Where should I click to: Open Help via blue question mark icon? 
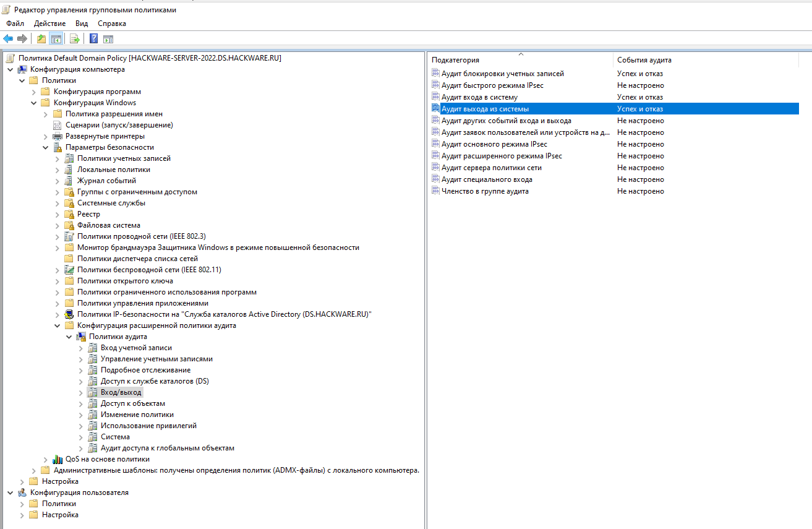(x=93, y=39)
